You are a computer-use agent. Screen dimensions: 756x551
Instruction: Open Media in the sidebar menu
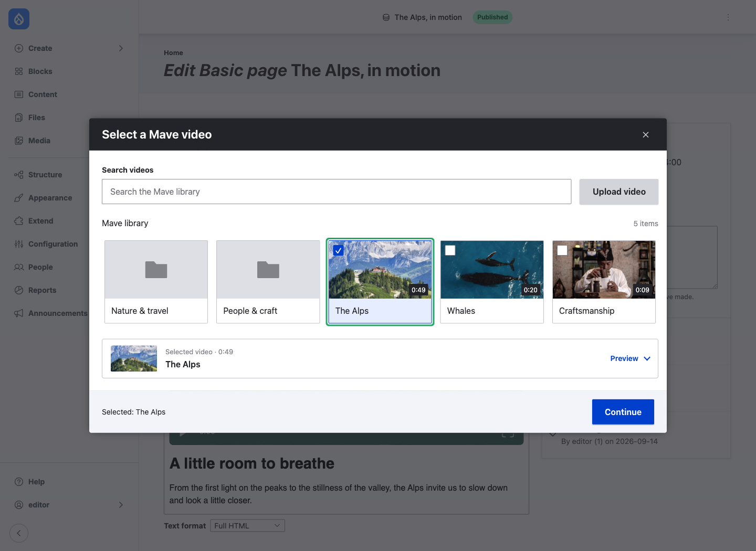[39, 141]
